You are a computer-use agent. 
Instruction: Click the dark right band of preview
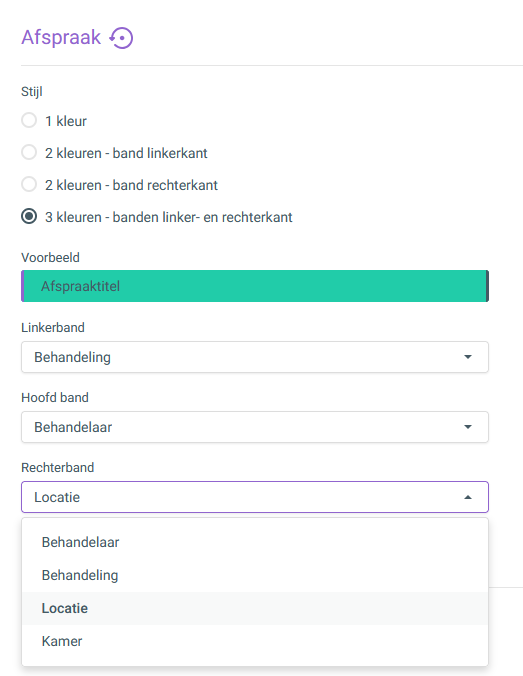point(487,286)
